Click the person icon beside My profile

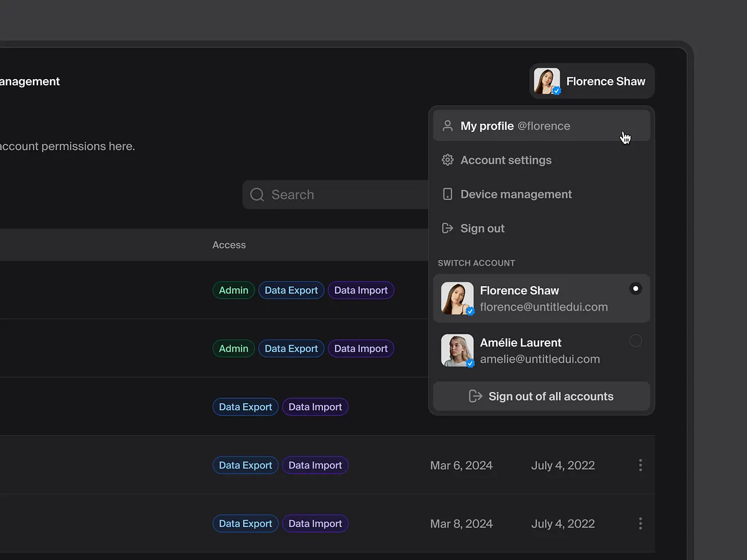pyautogui.click(x=447, y=125)
